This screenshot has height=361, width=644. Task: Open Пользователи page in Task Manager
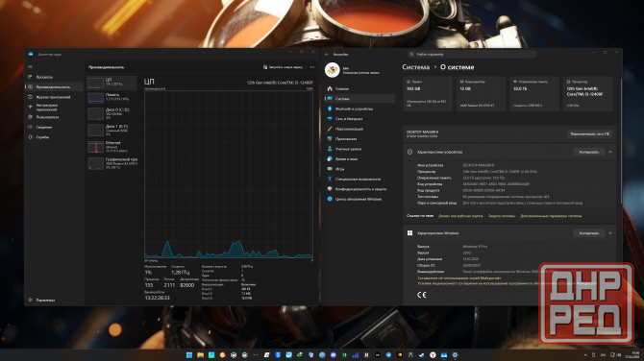[55, 117]
